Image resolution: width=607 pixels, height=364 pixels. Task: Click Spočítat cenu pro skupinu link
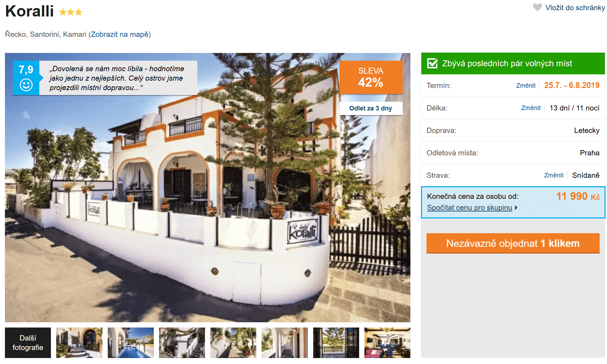pos(469,208)
